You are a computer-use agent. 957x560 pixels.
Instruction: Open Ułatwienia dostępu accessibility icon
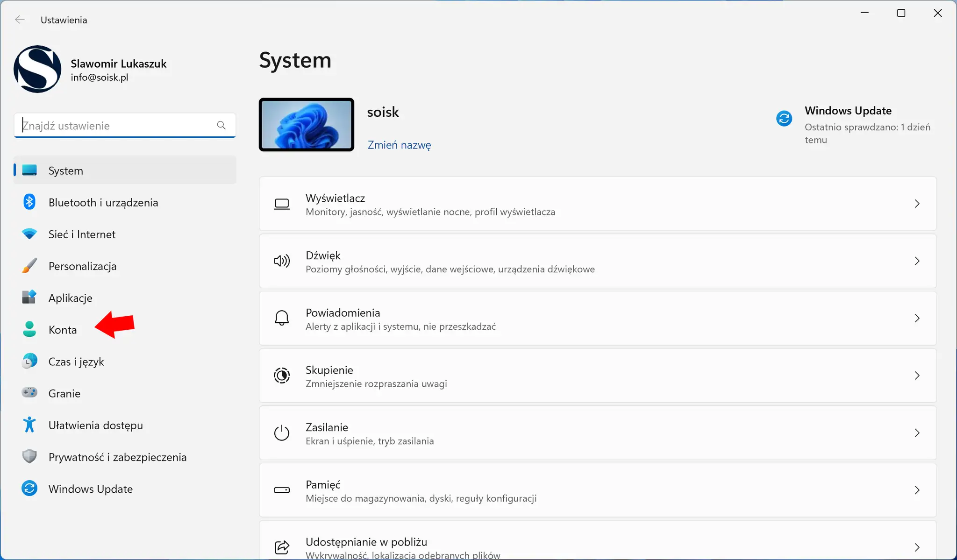coord(29,425)
